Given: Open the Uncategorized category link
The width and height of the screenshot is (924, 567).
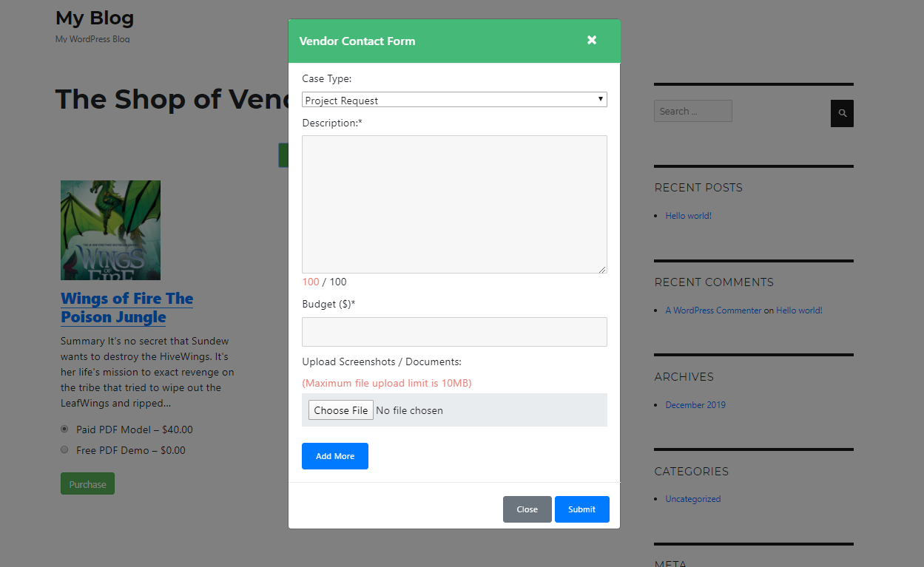Looking at the screenshot, I should (x=693, y=499).
